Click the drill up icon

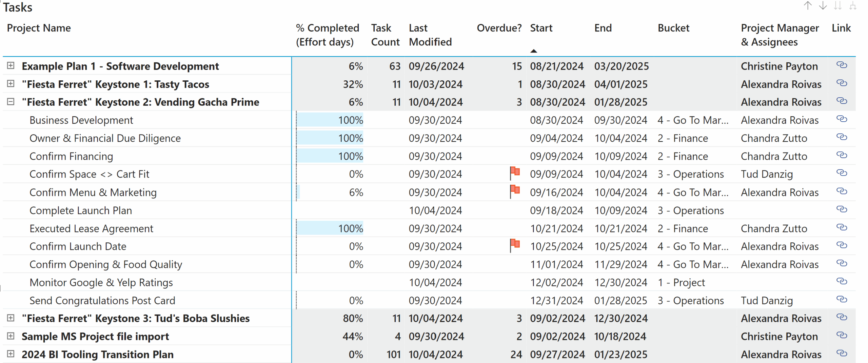pos(808,6)
